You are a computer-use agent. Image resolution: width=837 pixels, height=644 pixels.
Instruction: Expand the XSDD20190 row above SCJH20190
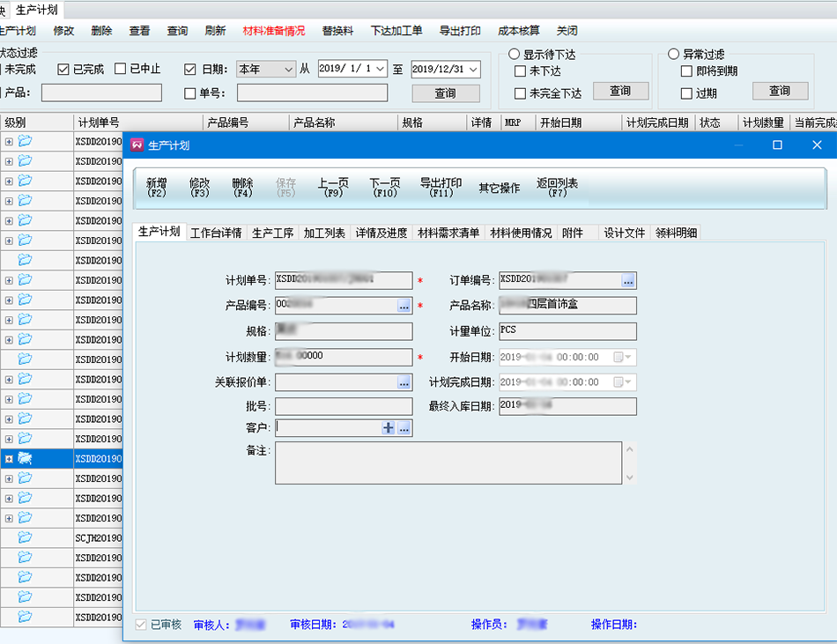tap(9, 518)
